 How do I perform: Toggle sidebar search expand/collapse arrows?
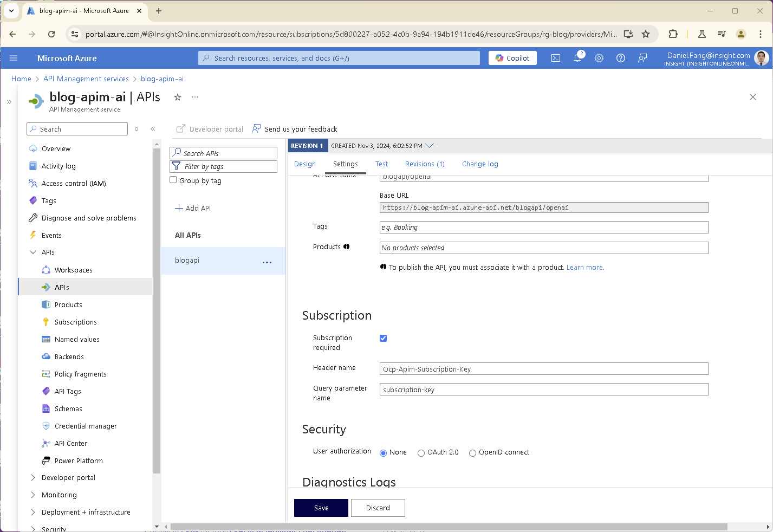click(x=137, y=129)
